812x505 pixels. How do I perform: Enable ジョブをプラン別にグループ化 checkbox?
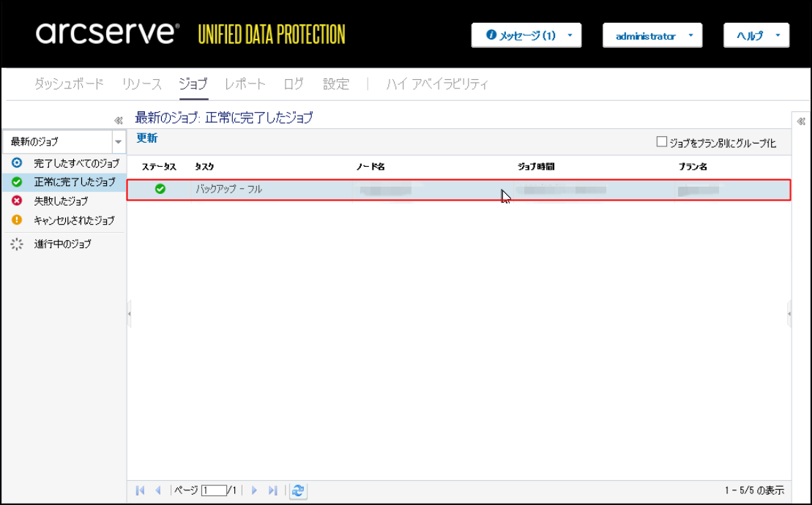(x=661, y=141)
